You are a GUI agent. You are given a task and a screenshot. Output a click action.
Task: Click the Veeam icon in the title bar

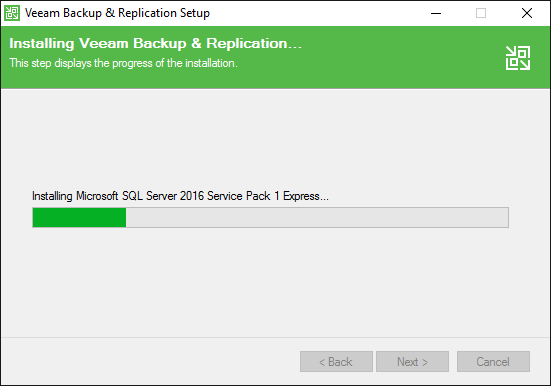(x=12, y=13)
